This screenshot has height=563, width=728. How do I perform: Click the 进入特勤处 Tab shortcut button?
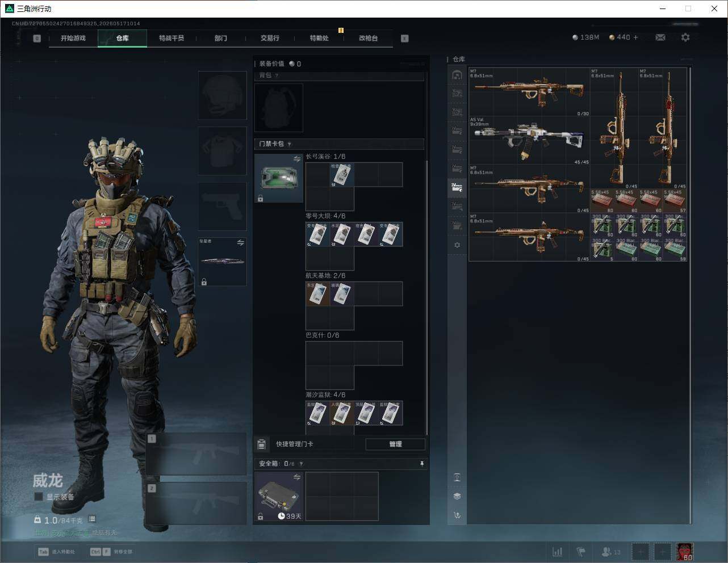[x=56, y=552]
